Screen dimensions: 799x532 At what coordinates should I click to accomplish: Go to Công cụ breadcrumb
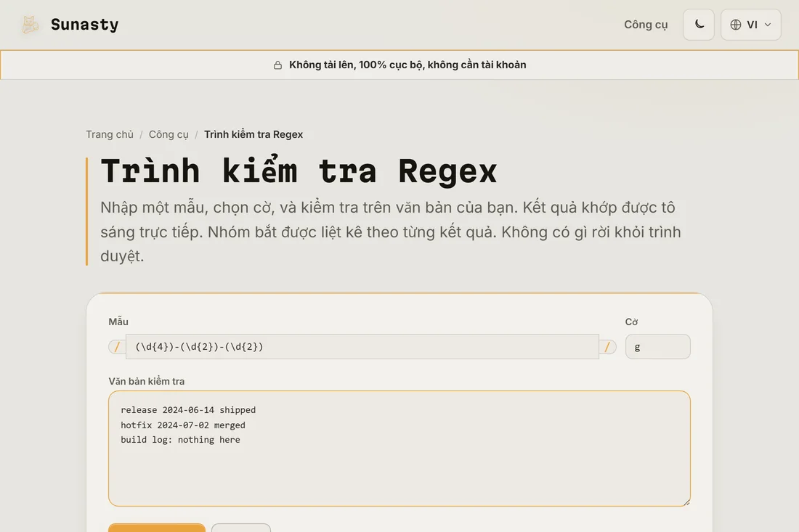click(169, 134)
